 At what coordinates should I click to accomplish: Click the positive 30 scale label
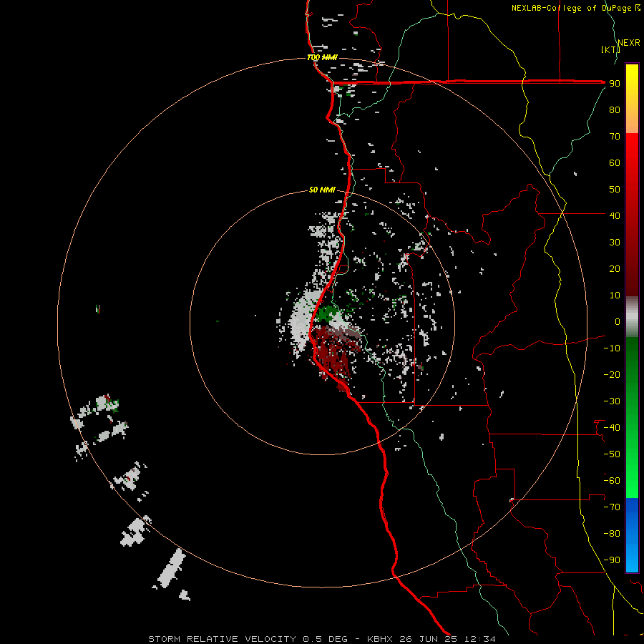615,243
